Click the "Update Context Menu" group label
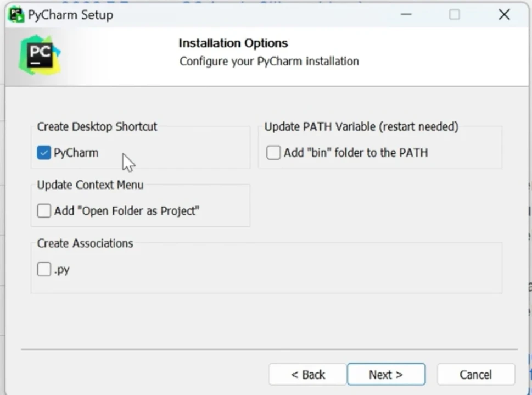The width and height of the screenshot is (532, 395). pyautogui.click(x=90, y=185)
